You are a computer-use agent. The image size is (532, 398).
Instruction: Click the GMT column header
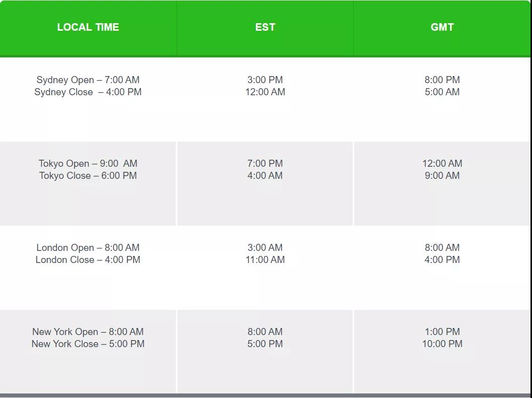click(442, 27)
